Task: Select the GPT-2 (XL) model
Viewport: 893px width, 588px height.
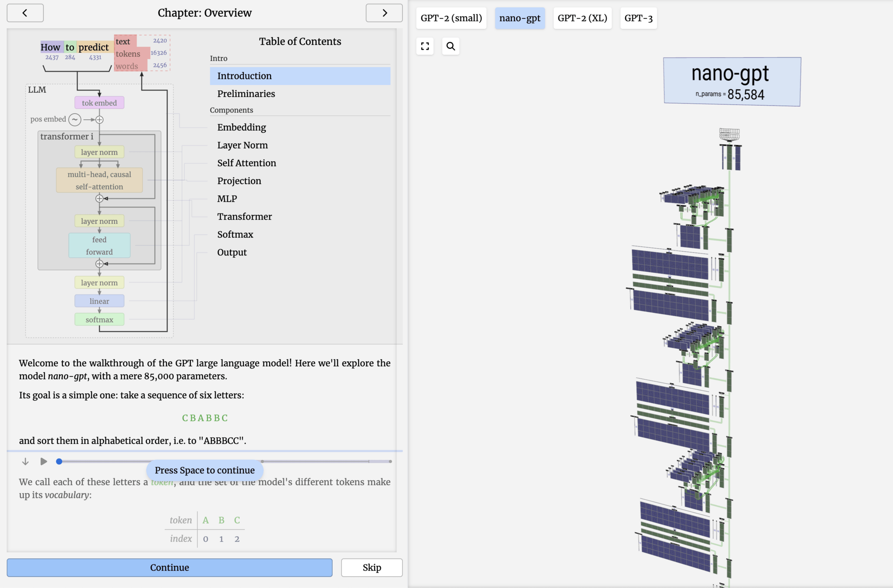Action: click(582, 18)
